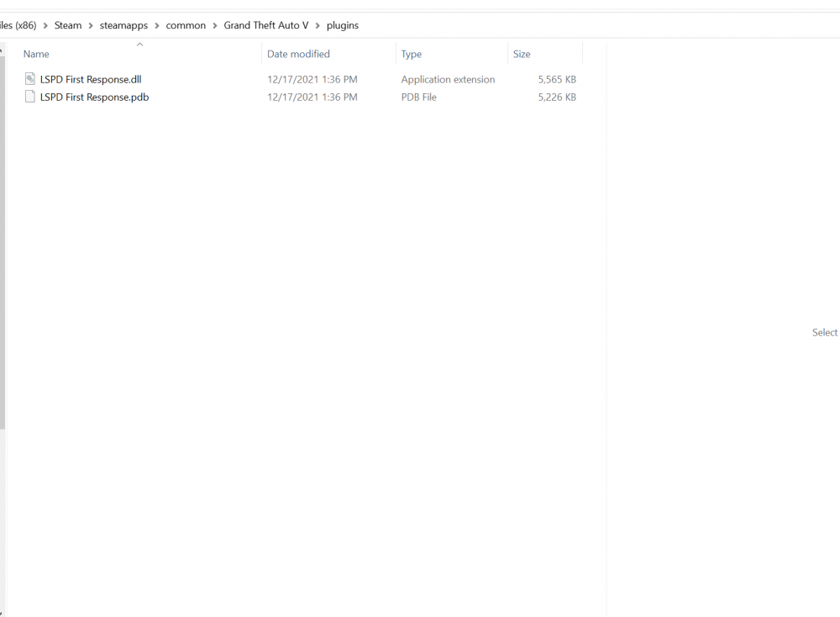This screenshot has height=617, width=840.
Task: Toggle the ascending sort arrow above Name
Action: pyautogui.click(x=139, y=45)
